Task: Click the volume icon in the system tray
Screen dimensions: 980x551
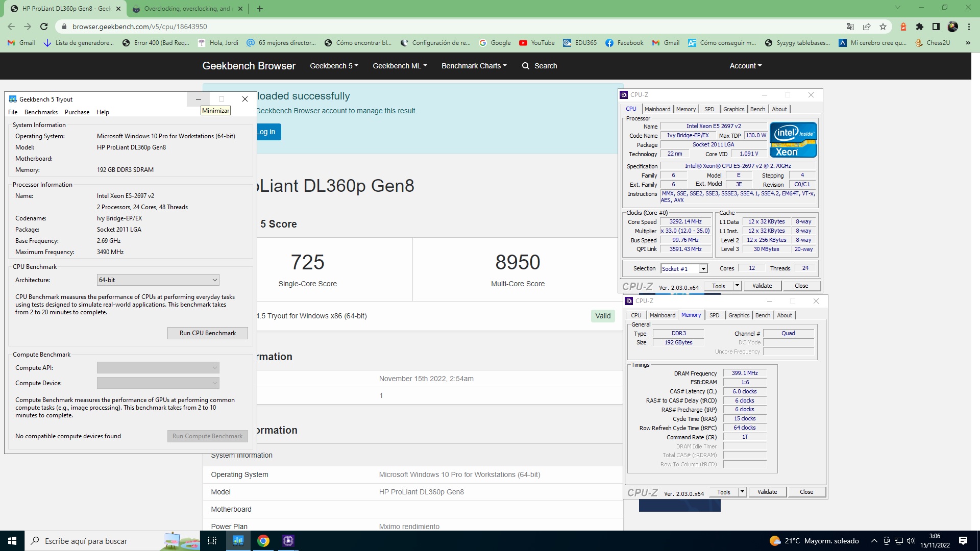Action: (x=911, y=541)
